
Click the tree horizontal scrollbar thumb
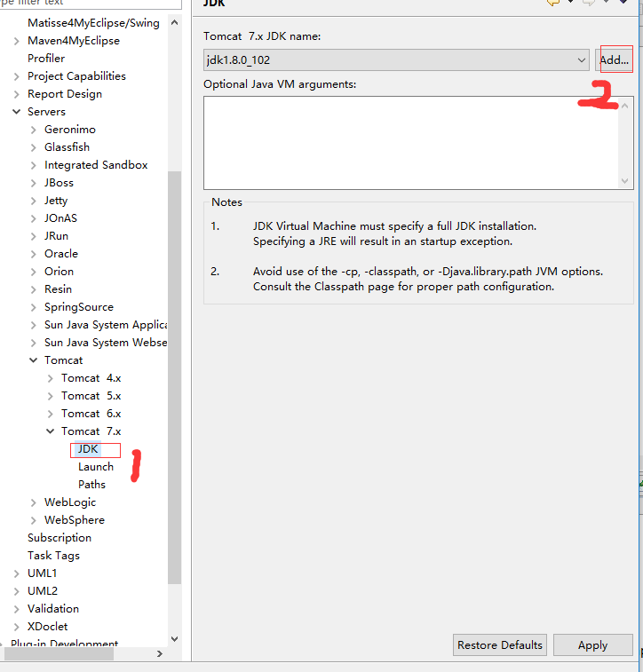point(60,653)
